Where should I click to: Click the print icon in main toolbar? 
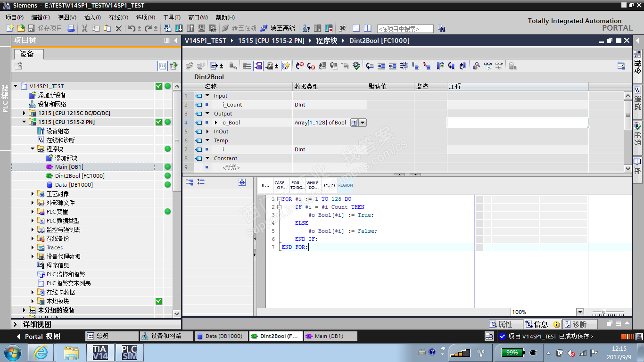point(71,28)
